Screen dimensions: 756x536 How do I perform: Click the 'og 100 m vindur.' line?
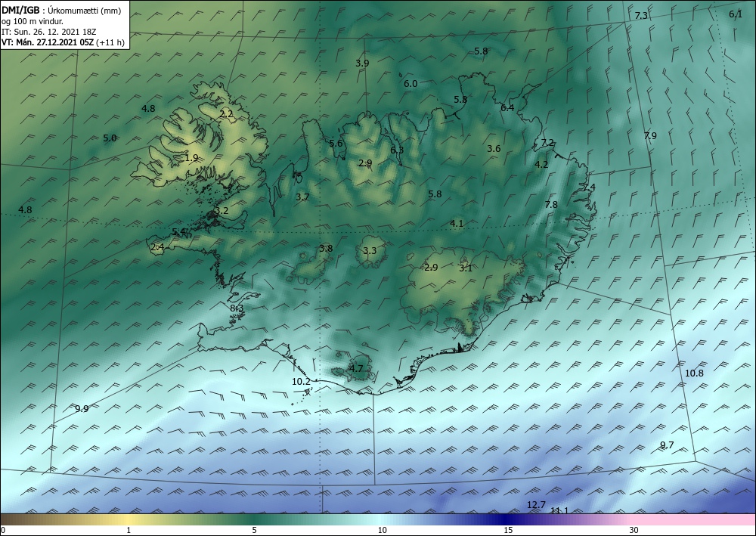pyautogui.click(x=33, y=21)
